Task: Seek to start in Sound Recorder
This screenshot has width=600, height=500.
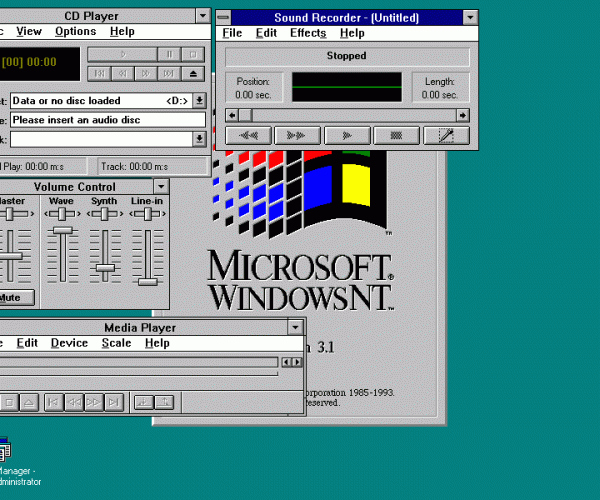Action: pyautogui.click(x=248, y=135)
